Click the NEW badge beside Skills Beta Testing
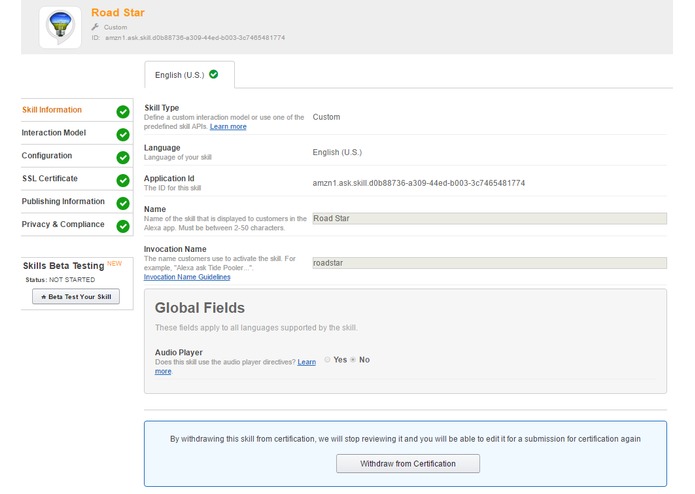Image resolution: width=695 pixels, height=494 pixels. [x=114, y=264]
